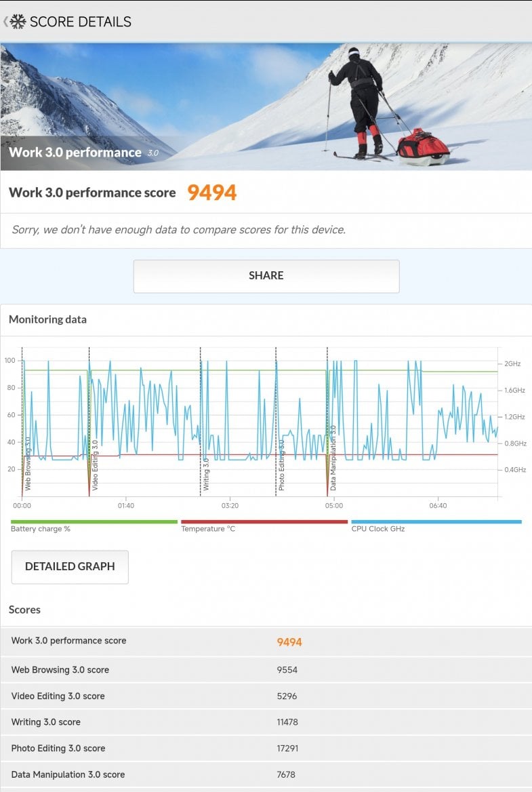Select the Photo Editing 3.0 score row

pos(266,749)
